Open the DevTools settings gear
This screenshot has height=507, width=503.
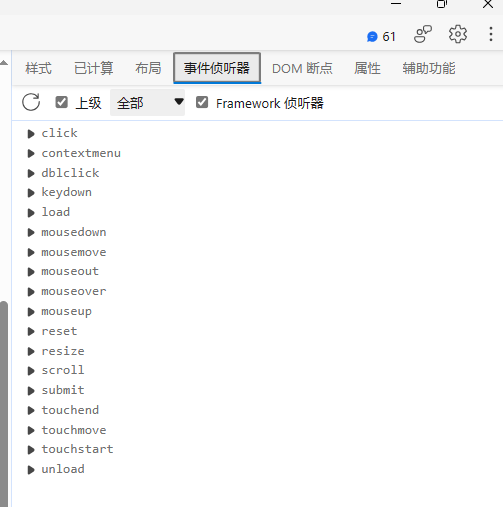point(458,34)
